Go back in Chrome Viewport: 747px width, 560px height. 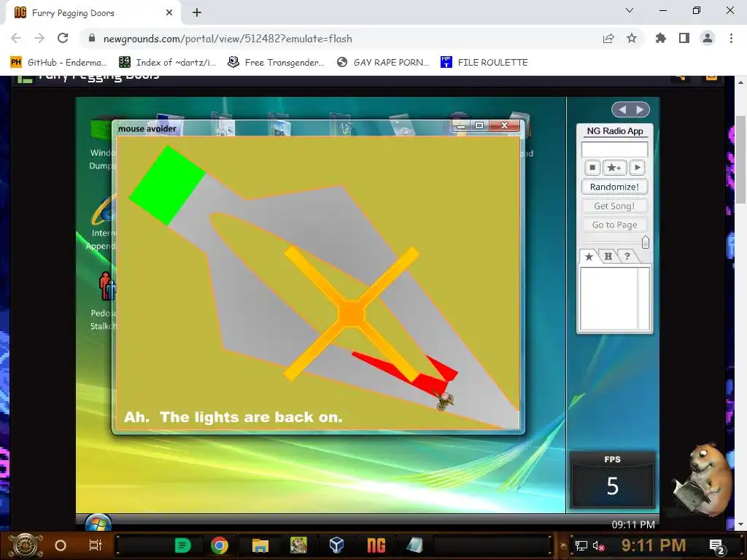[x=16, y=38]
